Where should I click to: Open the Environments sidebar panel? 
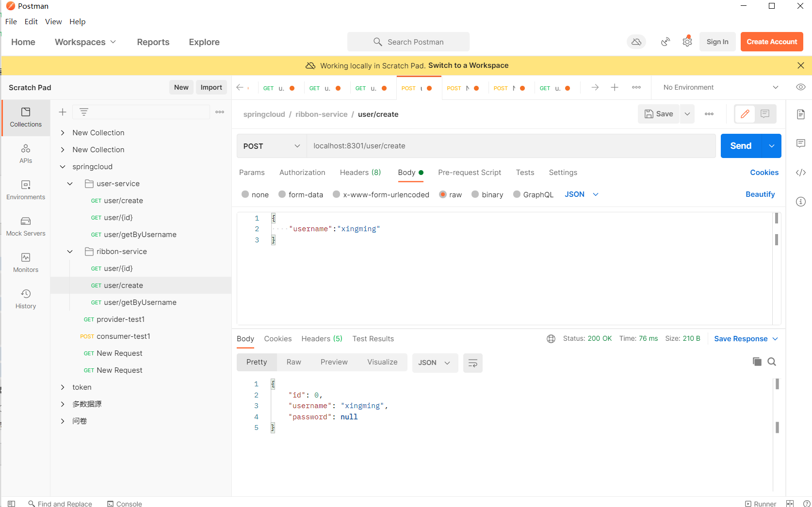click(26, 190)
